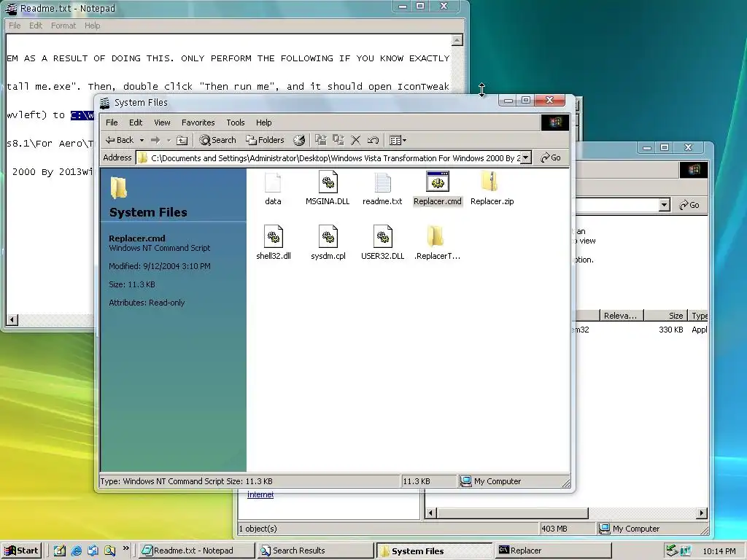Go Back in System Files window
This screenshot has width=747, height=560.
click(119, 140)
